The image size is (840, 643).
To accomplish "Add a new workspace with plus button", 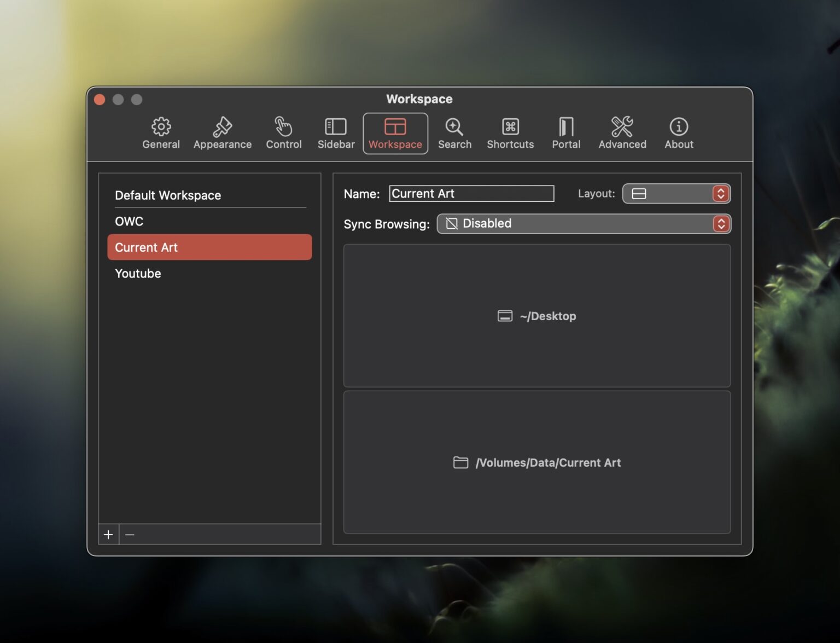I will (108, 534).
